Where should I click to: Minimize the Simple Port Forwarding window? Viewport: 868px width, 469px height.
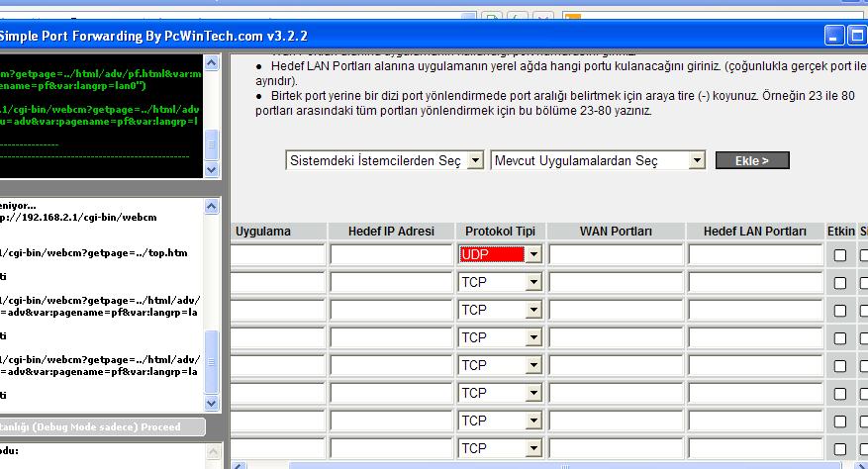[x=834, y=36]
